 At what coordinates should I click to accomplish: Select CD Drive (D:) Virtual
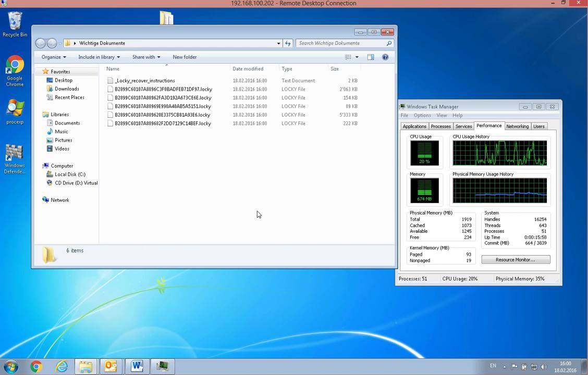coord(76,183)
